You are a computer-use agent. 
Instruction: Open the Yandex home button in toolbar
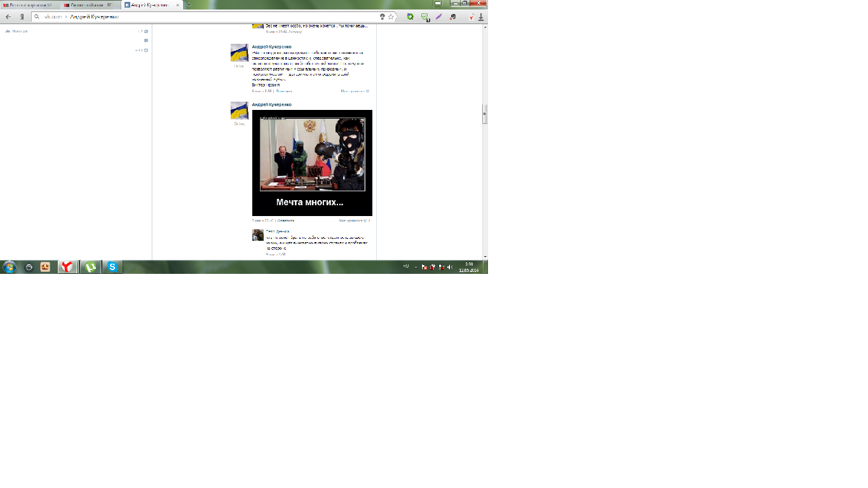[22, 17]
